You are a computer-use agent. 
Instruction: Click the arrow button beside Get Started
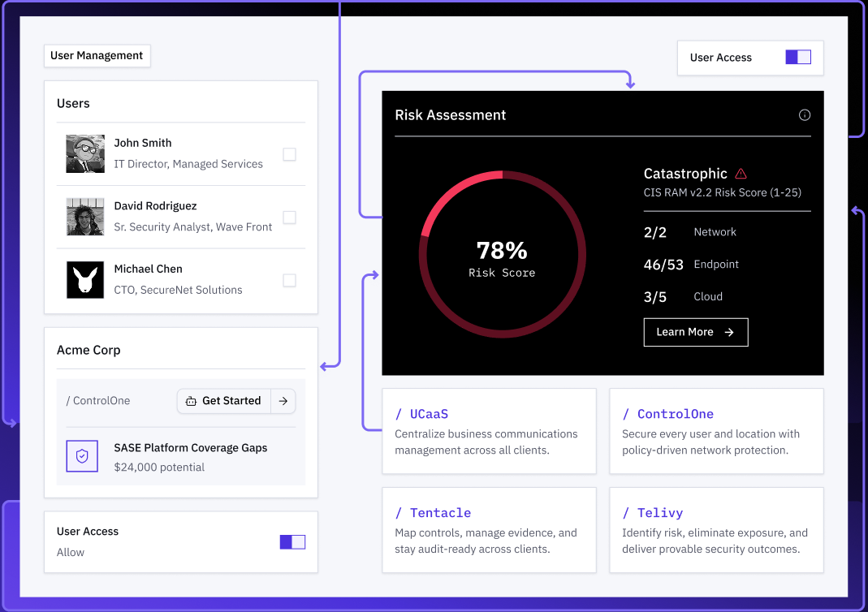pos(283,401)
